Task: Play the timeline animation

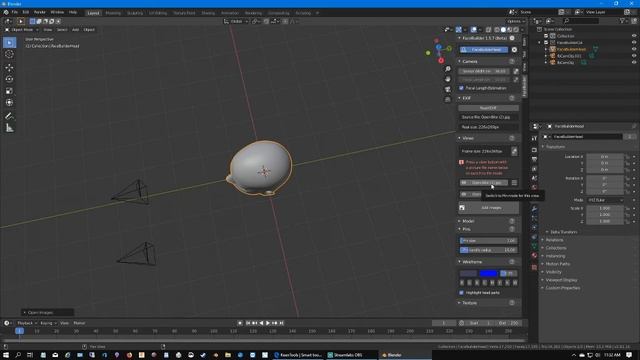Action: pyautogui.click(x=268, y=323)
